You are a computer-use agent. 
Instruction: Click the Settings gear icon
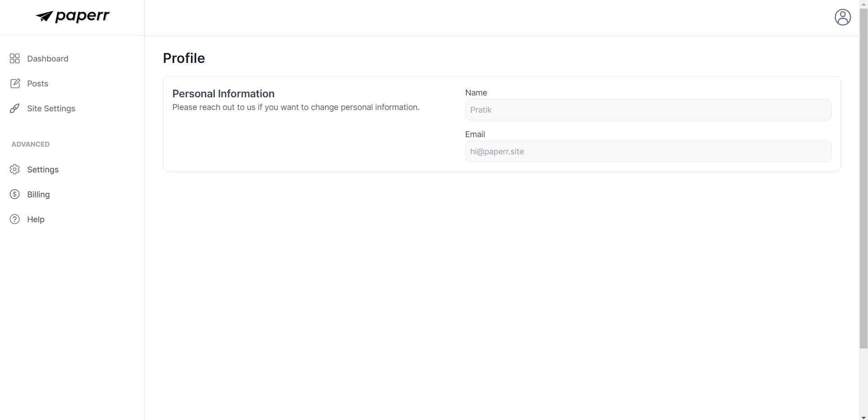click(15, 169)
